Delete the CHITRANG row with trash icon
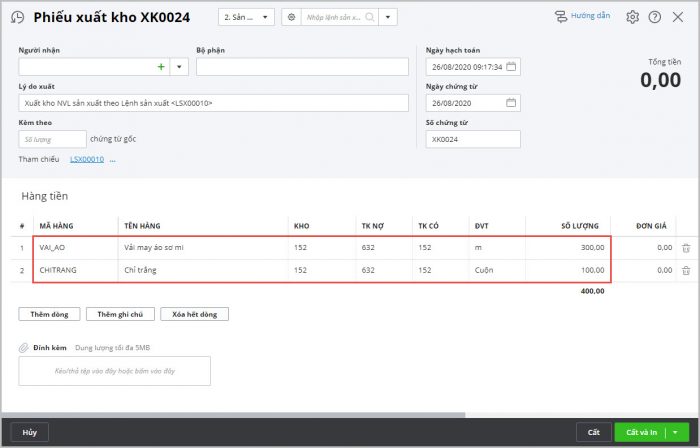Screen dimensions: 700x448 (x=685, y=271)
